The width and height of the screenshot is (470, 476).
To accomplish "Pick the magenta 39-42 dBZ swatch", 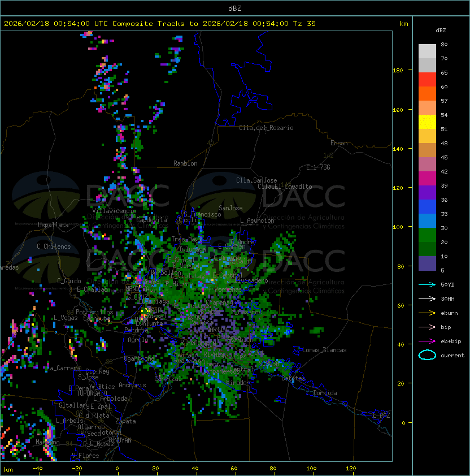I will pyautogui.click(x=427, y=179).
